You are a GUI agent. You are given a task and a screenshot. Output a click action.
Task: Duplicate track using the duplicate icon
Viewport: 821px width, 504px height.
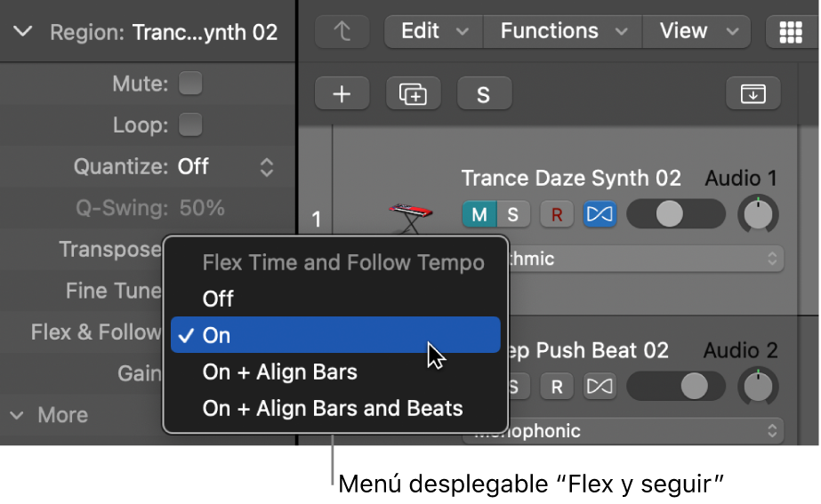pos(413,93)
